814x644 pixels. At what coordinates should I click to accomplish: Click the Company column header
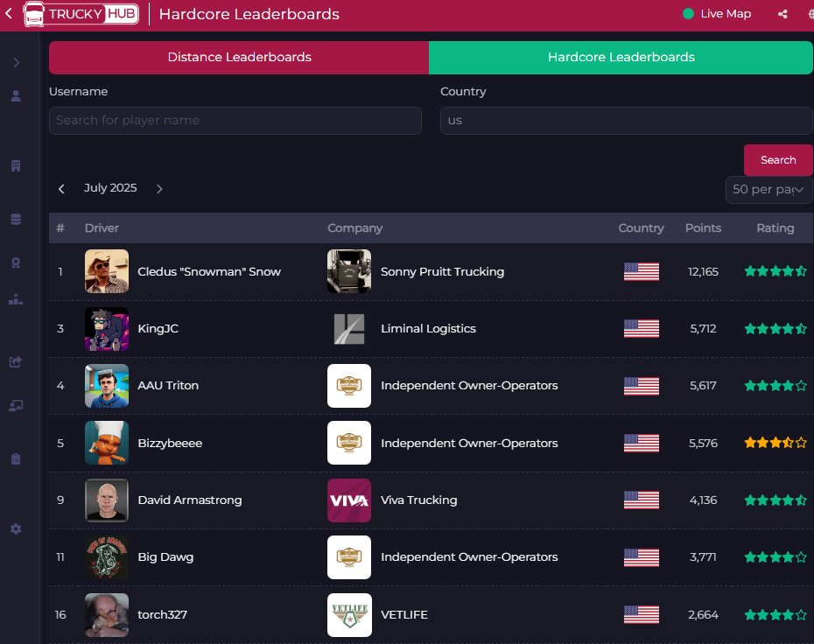point(355,227)
